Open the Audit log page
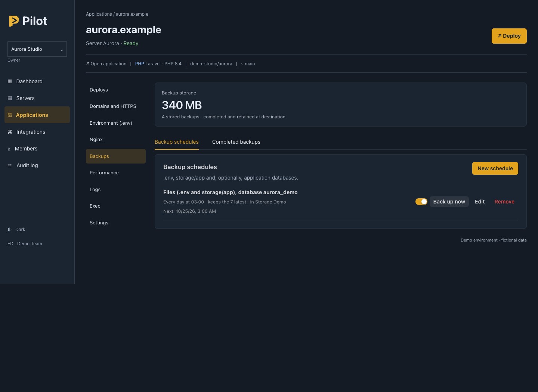Image resolution: width=538 pixels, height=392 pixels. click(x=37, y=165)
